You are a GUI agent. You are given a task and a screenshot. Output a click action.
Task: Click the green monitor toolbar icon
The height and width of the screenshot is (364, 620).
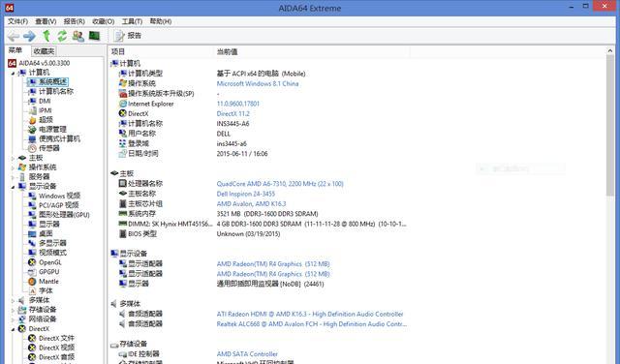click(x=94, y=36)
